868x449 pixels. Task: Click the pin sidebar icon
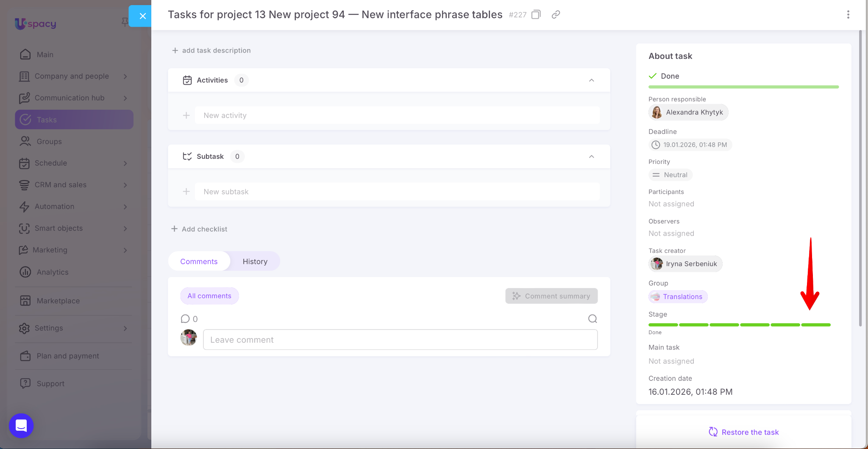[124, 22]
